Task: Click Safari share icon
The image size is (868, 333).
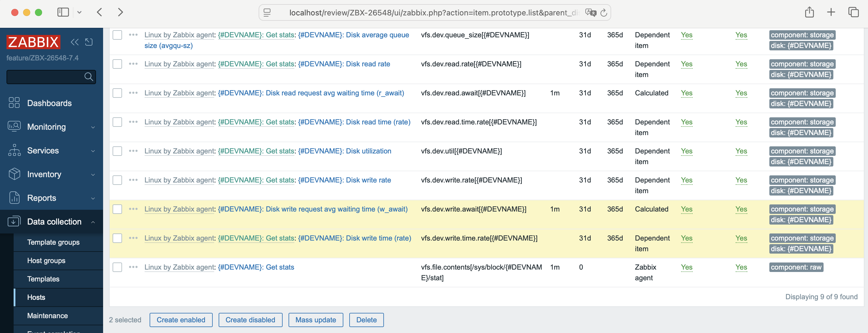Action: [x=809, y=12]
